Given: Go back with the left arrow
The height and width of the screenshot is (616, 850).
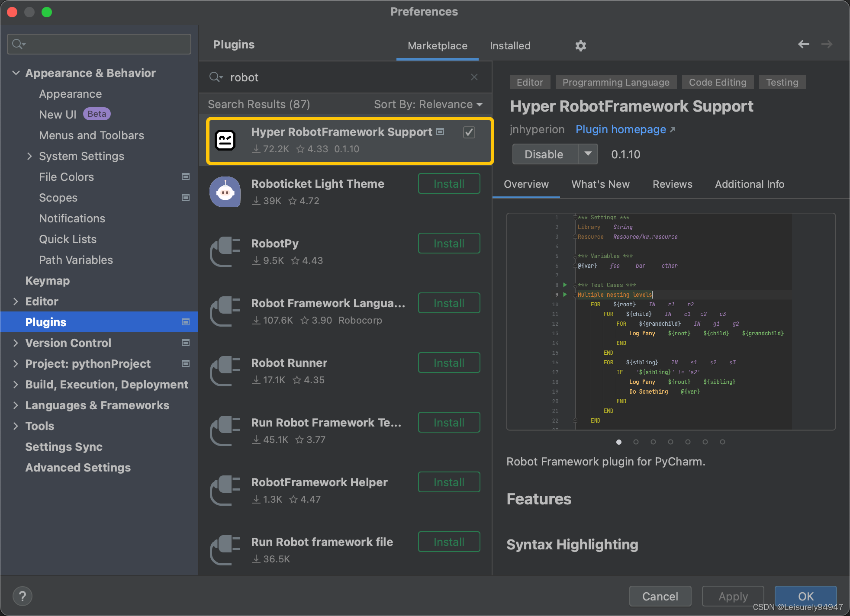Looking at the screenshot, I should 804,44.
